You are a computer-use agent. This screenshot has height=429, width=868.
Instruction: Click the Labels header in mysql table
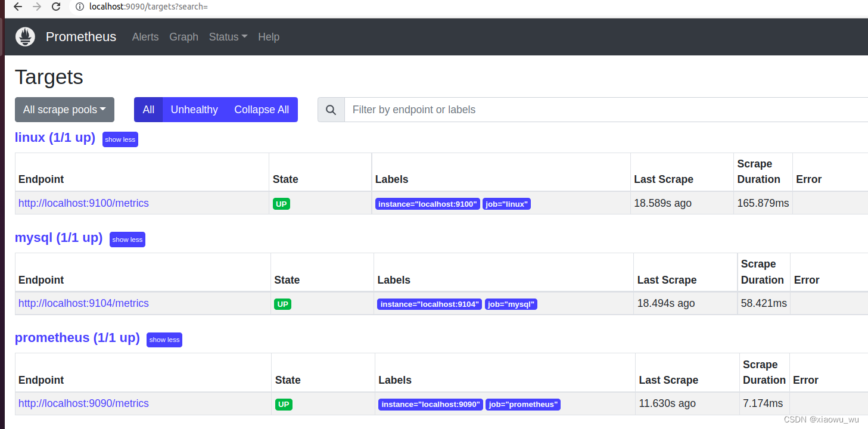point(394,280)
